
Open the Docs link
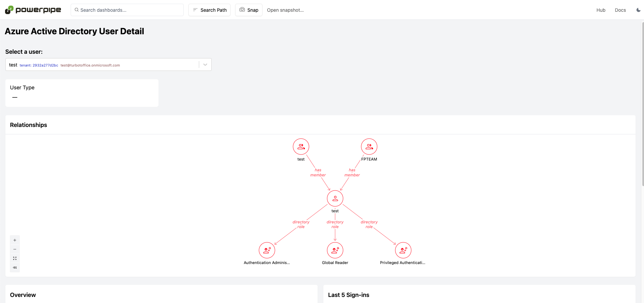620,10
